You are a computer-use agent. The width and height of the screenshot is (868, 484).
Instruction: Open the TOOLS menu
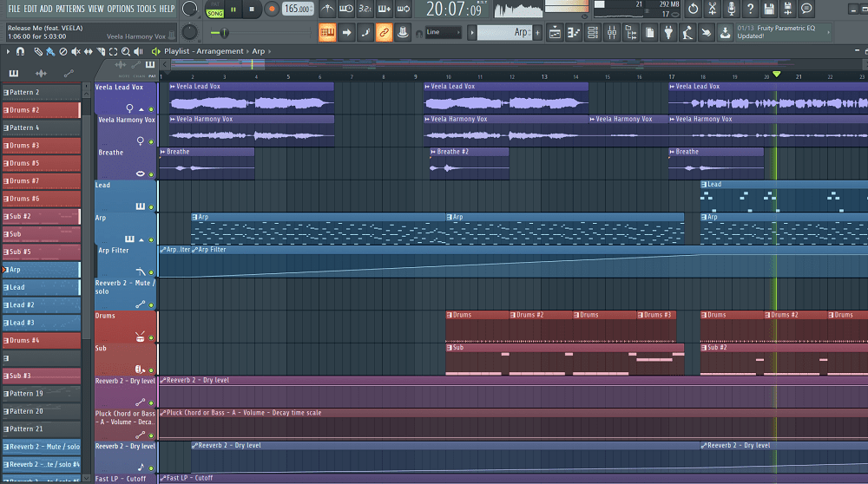146,9
